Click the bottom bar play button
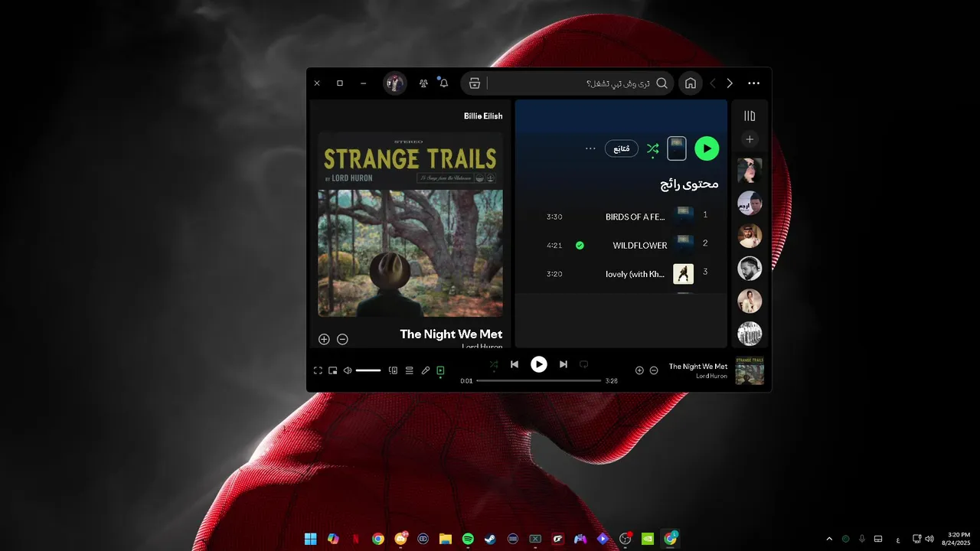980x551 pixels. tap(539, 364)
